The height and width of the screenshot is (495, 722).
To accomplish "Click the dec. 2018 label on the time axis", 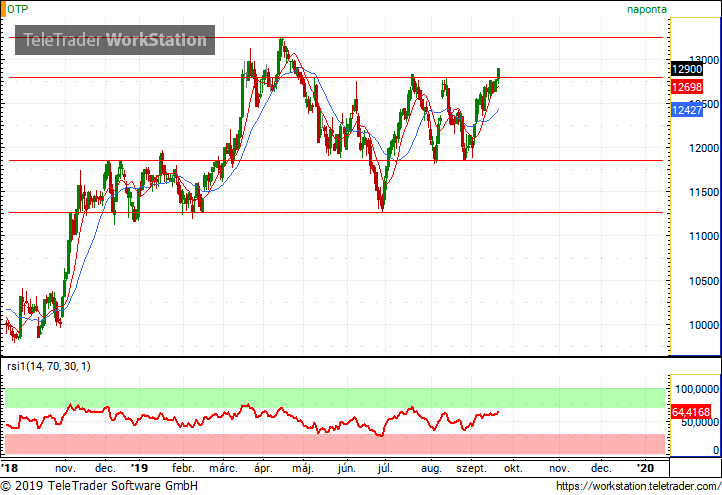I will pos(105,469).
